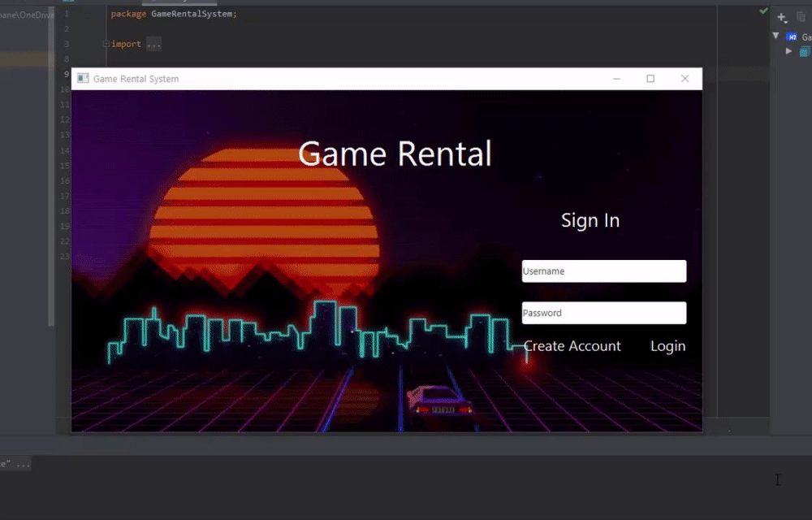Click the Game Rental System window title text
812x520 pixels.
[136, 79]
